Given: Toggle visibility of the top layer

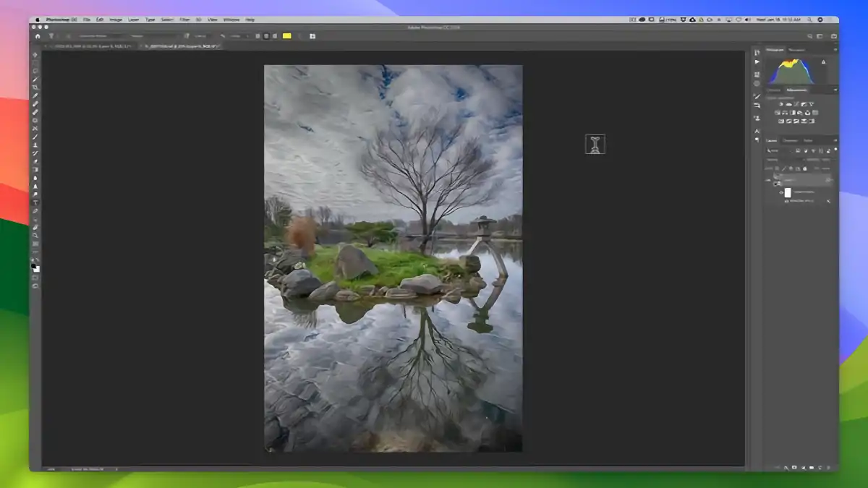Looking at the screenshot, I should [769, 180].
